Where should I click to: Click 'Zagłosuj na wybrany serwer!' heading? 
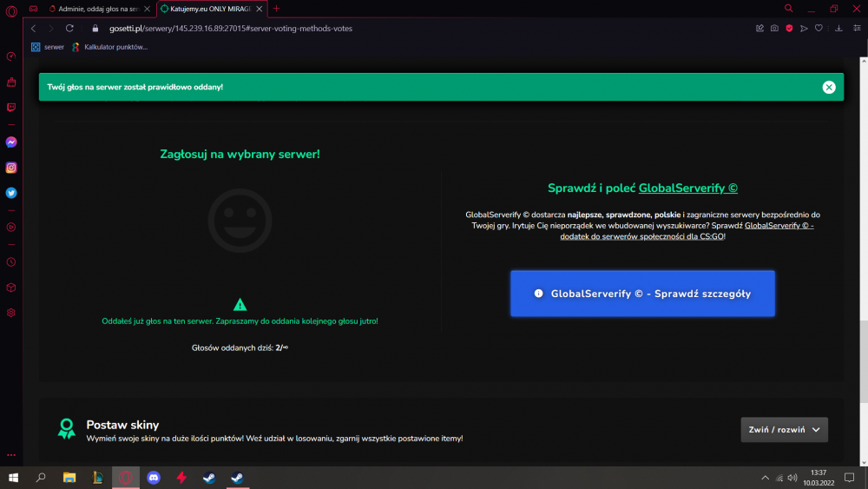(x=240, y=154)
